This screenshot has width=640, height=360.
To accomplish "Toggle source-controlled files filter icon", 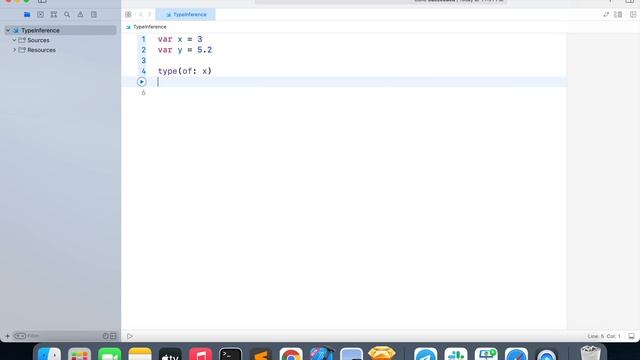I will (x=113, y=336).
